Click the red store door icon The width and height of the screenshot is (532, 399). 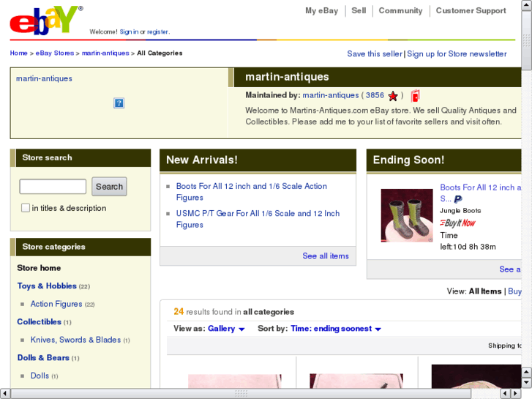point(416,96)
